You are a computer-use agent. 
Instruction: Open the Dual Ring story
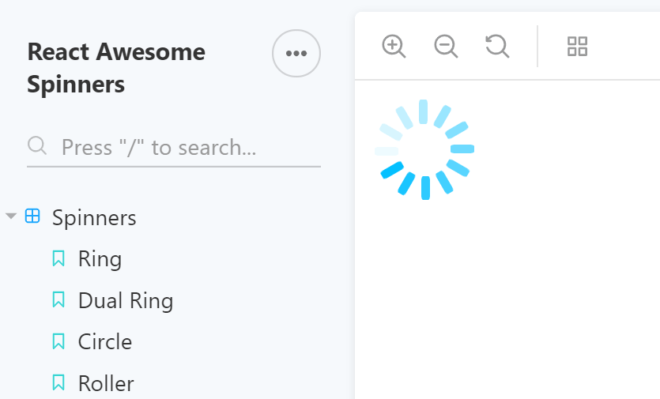coord(125,301)
